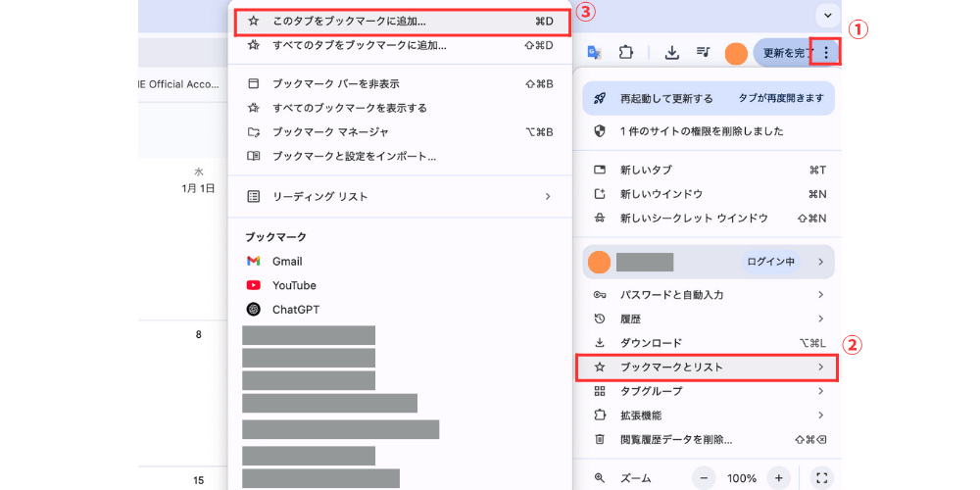Expand the 履歴 submenu

click(x=706, y=318)
